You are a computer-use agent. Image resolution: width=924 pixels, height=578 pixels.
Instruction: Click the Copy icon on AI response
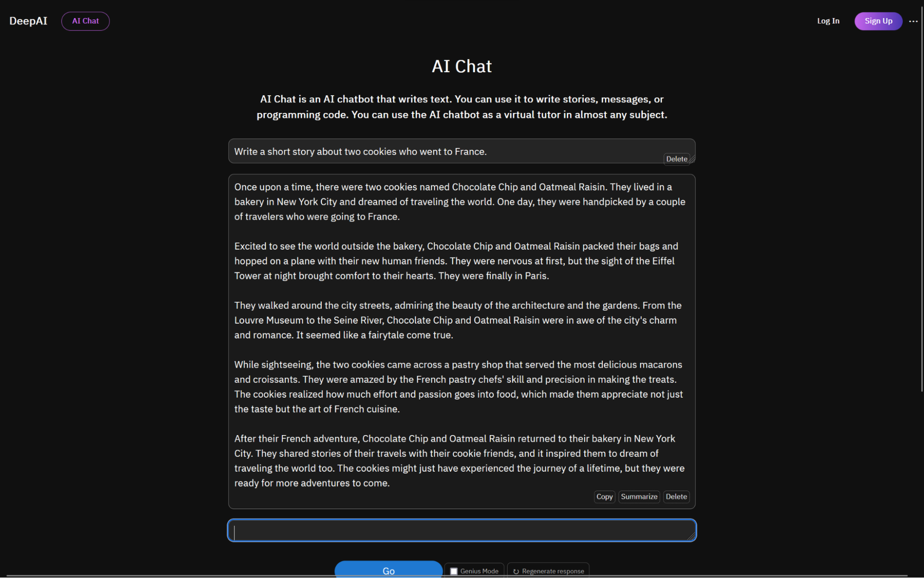pyautogui.click(x=602, y=496)
